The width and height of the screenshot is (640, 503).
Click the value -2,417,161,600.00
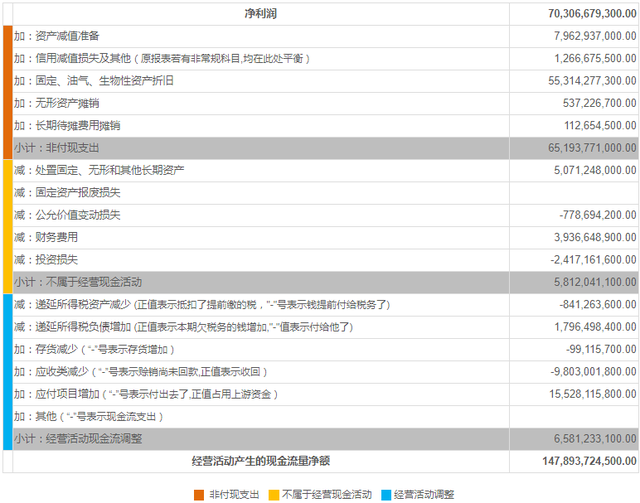click(593, 260)
